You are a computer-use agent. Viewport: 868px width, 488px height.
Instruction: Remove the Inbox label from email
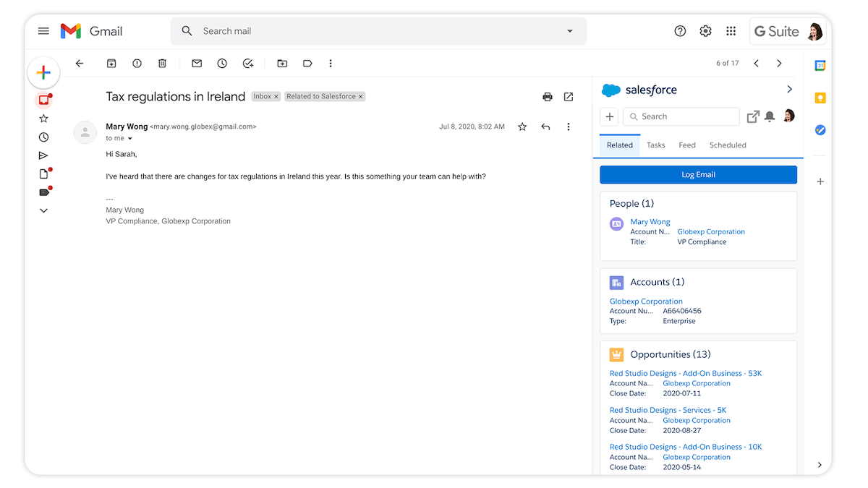point(276,97)
